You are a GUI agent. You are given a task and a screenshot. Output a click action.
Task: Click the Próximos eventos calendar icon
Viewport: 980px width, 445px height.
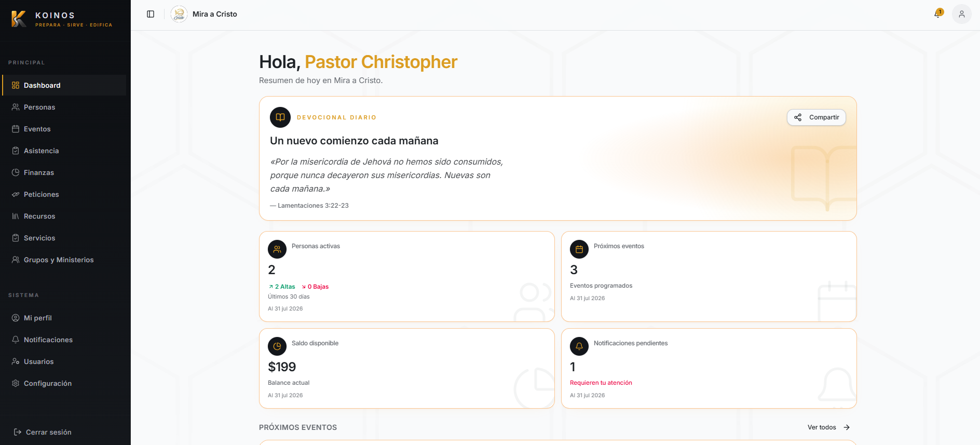click(579, 249)
